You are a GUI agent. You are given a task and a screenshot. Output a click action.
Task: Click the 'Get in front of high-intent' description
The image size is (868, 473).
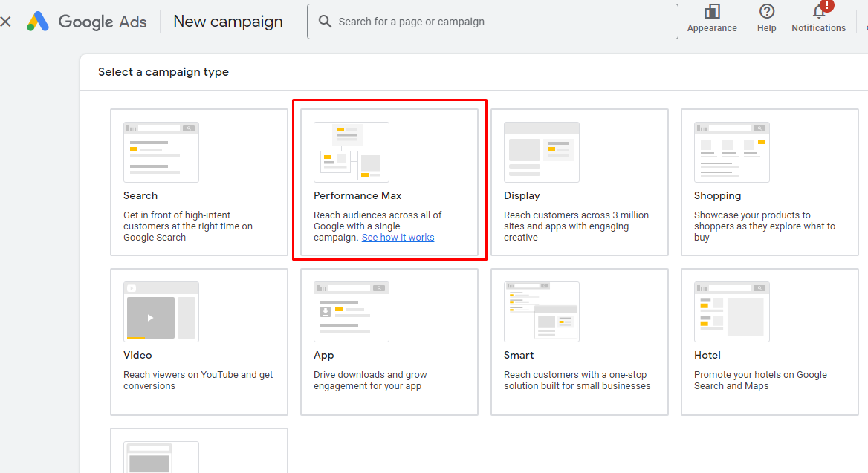tap(188, 226)
